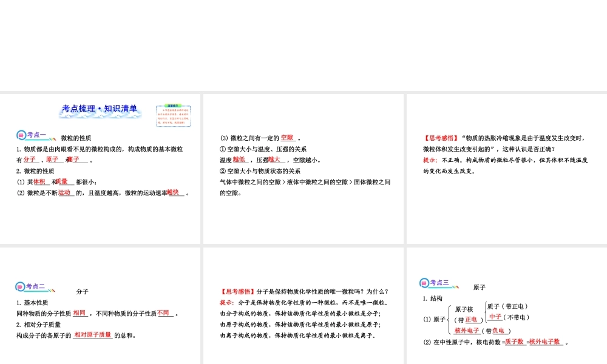Select the 考点梳理·知识清单 title banner

pos(100,110)
